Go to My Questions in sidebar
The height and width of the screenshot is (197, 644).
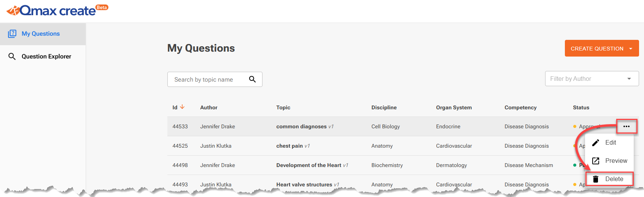(41, 34)
